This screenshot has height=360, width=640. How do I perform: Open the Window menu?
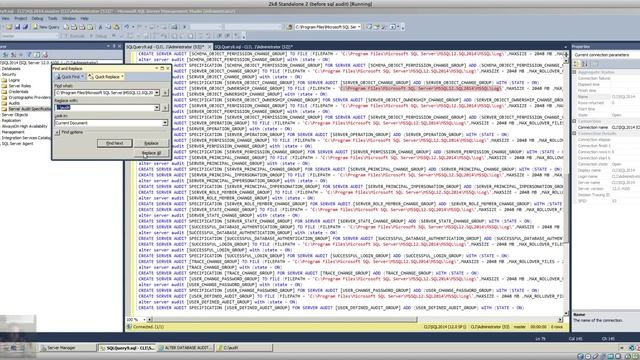click(x=69, y=18)
